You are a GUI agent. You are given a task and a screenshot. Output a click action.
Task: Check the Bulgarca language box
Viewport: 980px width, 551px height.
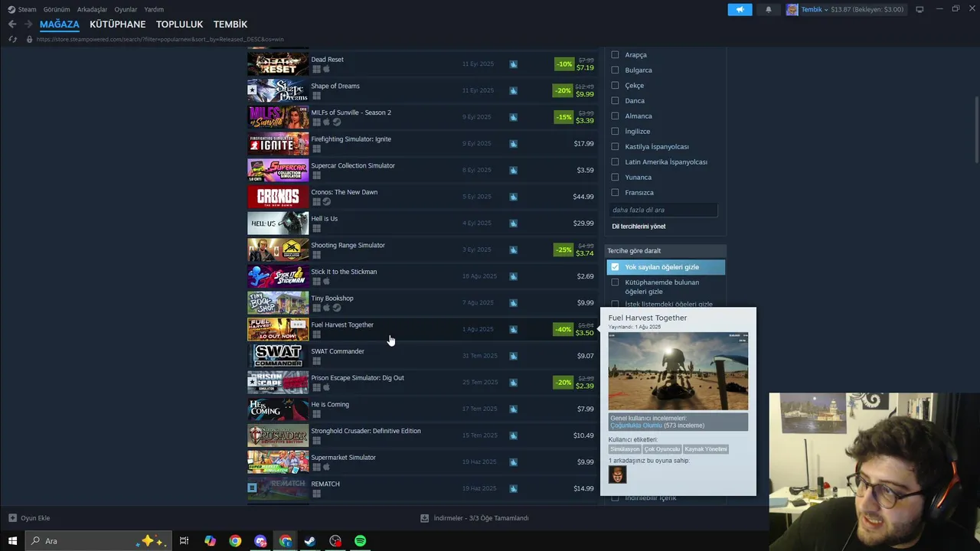tap(615, 70)
